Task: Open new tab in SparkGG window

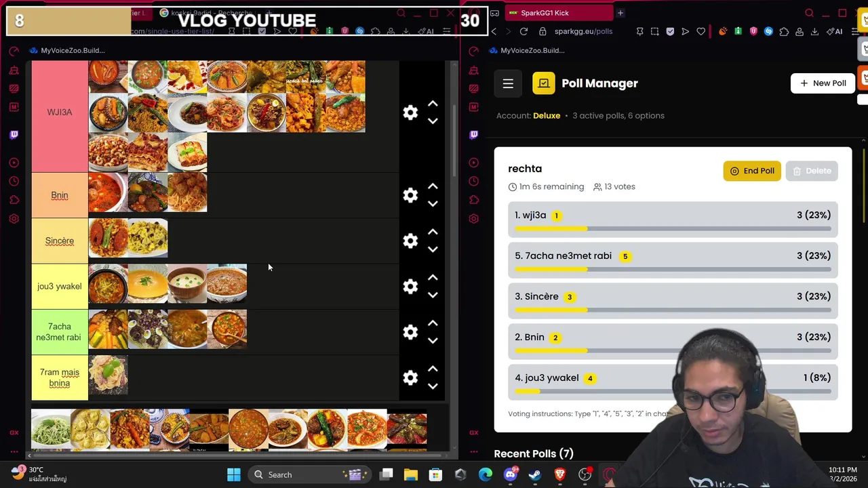Action: click(x=620, y=13)
